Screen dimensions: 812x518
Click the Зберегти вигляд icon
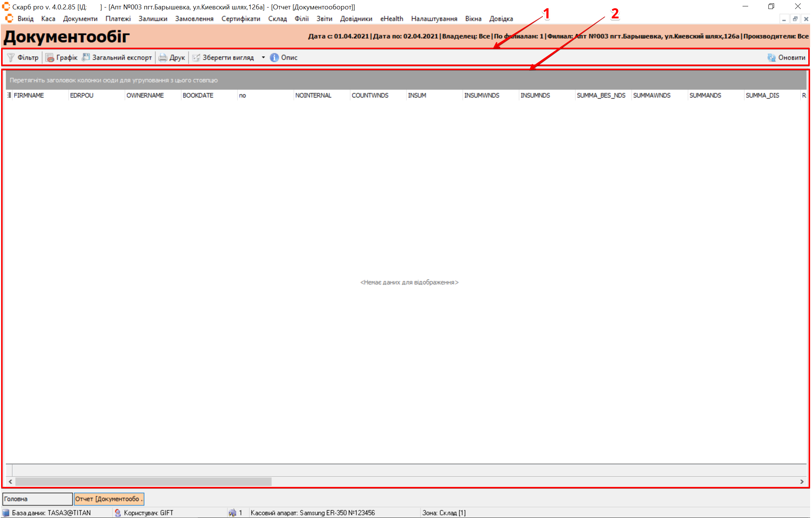(x=196, y=57)
